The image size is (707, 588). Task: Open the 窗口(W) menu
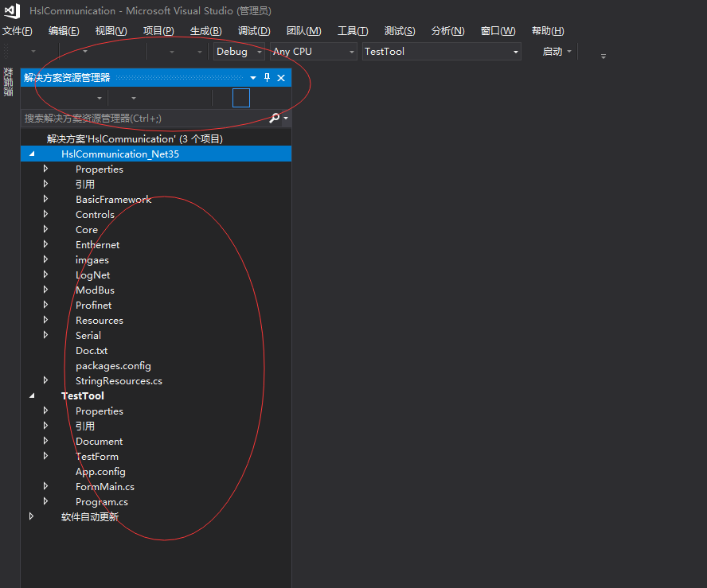tap(498, 31)
